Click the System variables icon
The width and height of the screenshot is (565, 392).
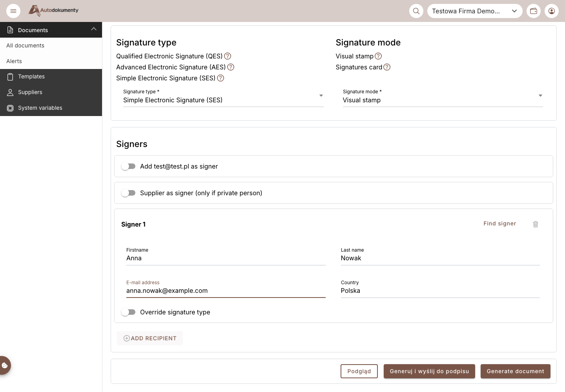[x=11, y=108]
